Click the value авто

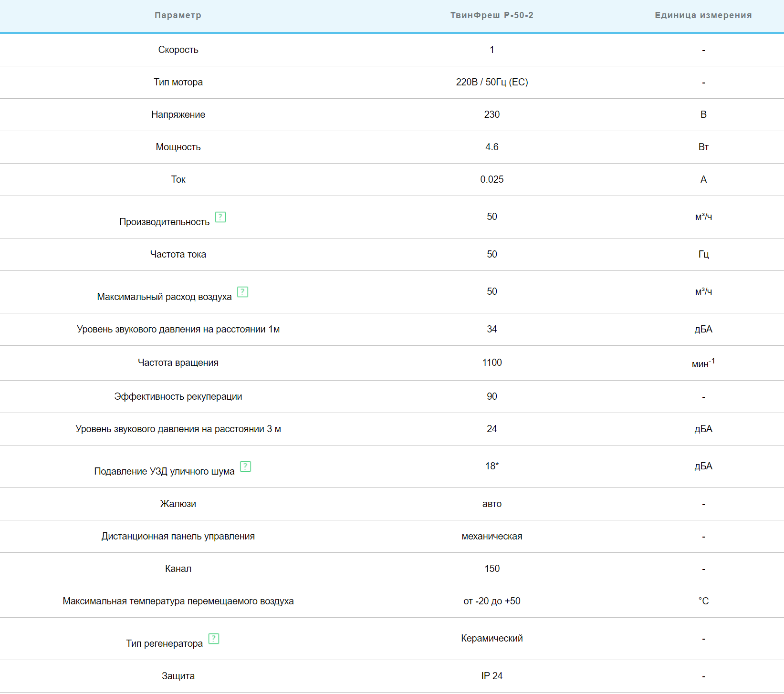tap(492, 504)
